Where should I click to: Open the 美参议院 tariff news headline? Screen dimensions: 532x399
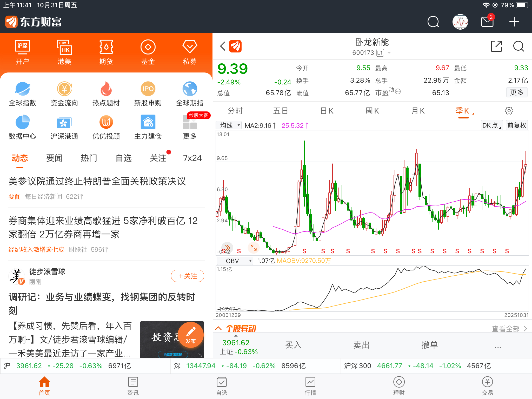(x=97, y=181)
